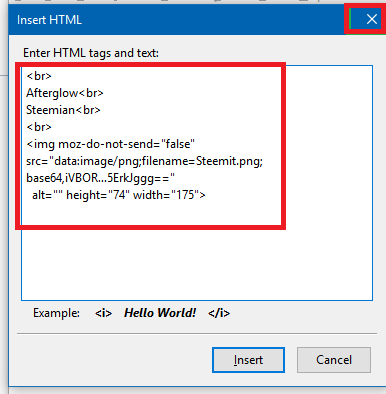This screenshot has height=394, width=386.
Task: Click the src data:image/png line
Action: pos(145,161)
